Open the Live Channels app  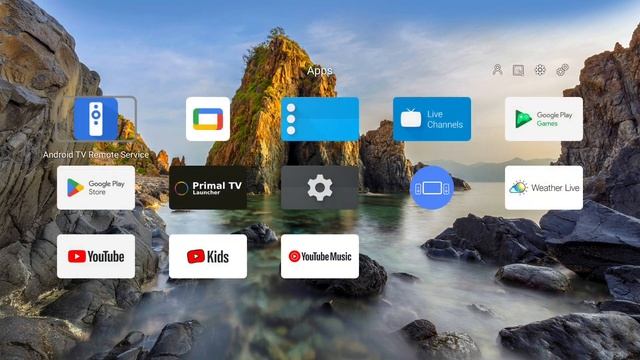click(432, 119)
